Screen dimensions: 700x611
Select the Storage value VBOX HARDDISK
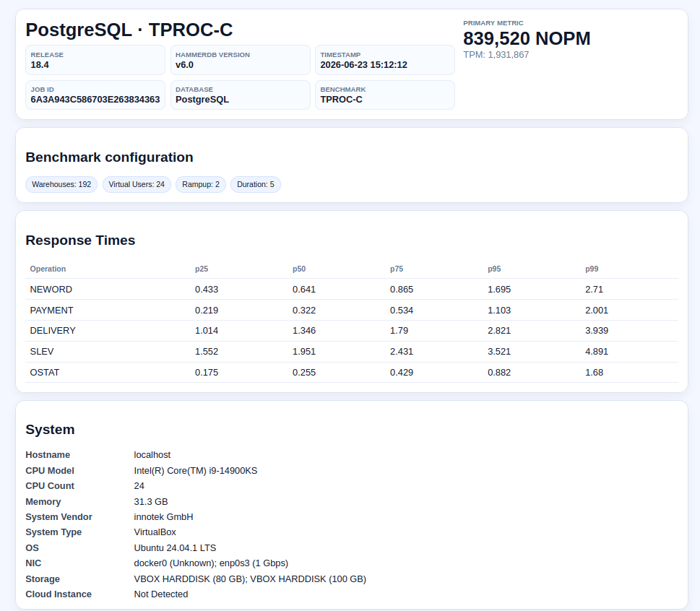[x=250, y=579]
